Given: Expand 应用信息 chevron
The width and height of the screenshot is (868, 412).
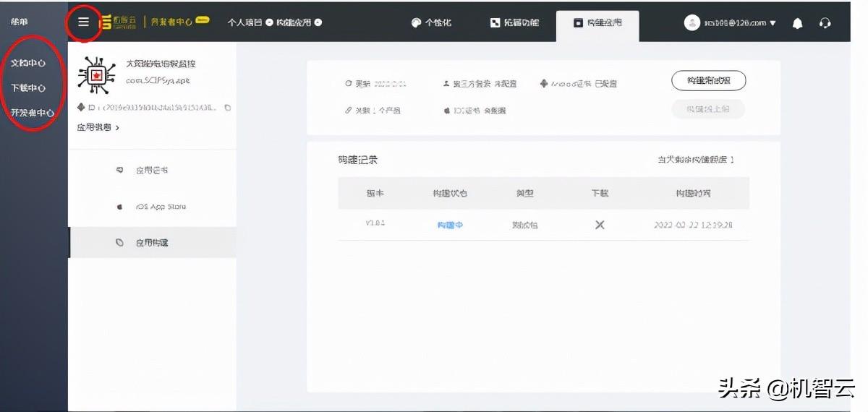Looking at the screenshot, I should [x=117, y=128].
